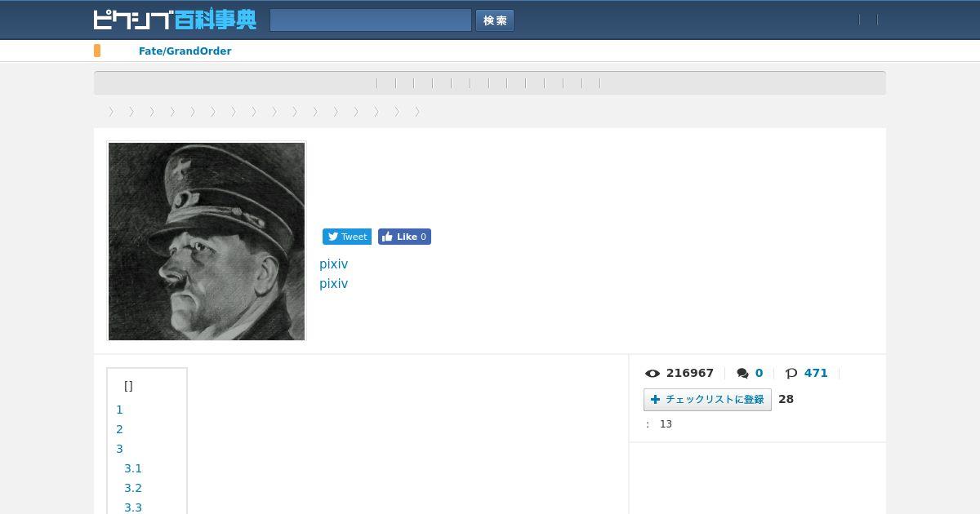Image resolution: width=980 pixels, height=514 pixels.
Task: Select the orange marker beside Fate/GrandOrder
Action: coord(97,51)
